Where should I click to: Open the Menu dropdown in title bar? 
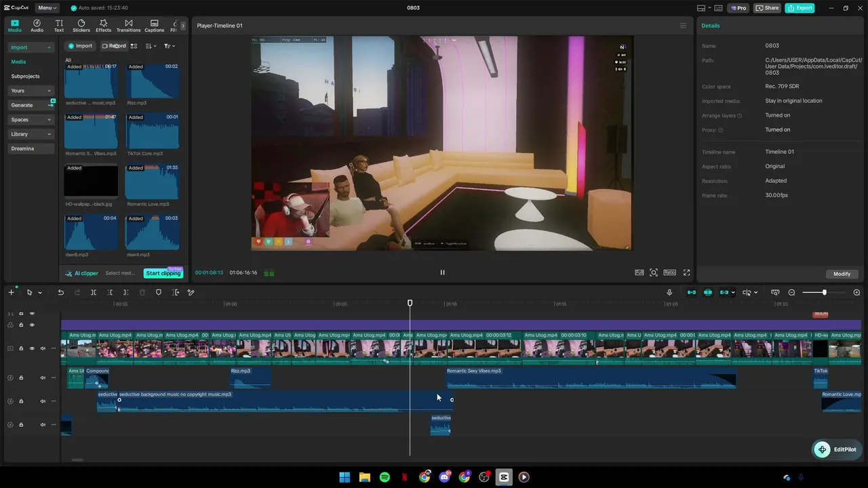(x=47, y=8)
